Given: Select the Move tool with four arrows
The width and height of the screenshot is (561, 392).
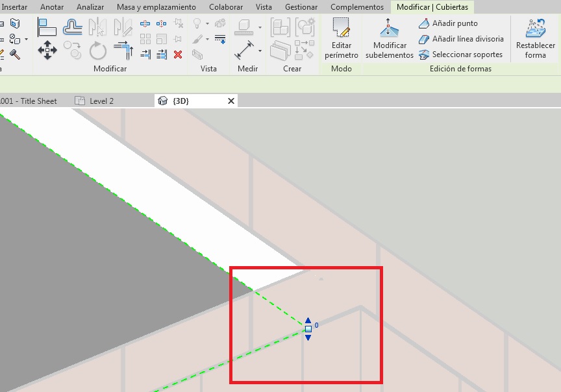Looking at the screenshot, I should click(47, 49).
